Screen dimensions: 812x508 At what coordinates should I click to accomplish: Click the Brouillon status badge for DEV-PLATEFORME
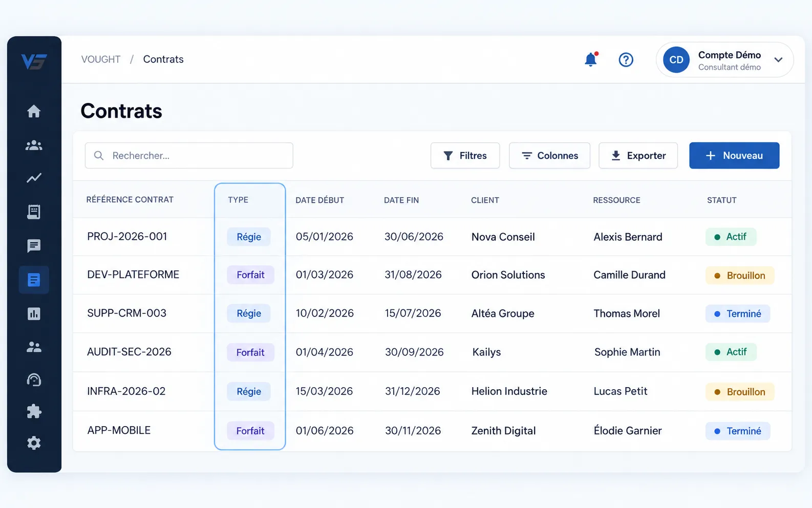pos(740,276)
